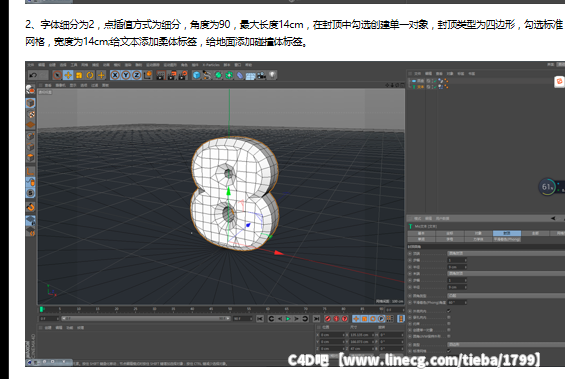
Task: Check the Create Single Object checkbox
Action: 449,330
